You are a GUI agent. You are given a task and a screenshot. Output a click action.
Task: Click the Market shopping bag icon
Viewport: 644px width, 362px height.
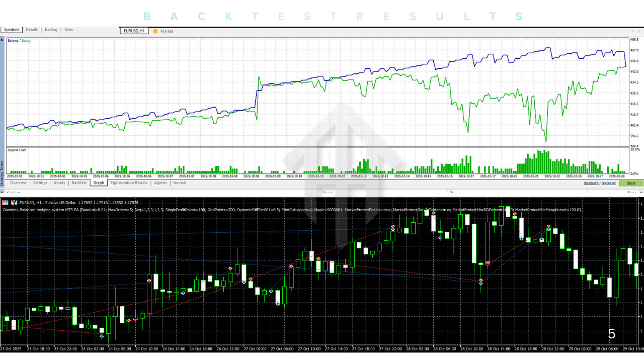pos(155,31)
